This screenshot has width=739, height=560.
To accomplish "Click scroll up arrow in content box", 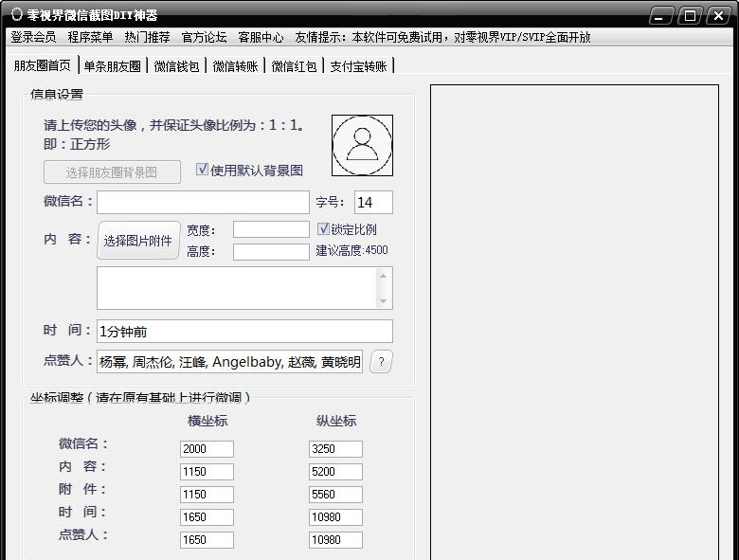I will click(383, 276).
